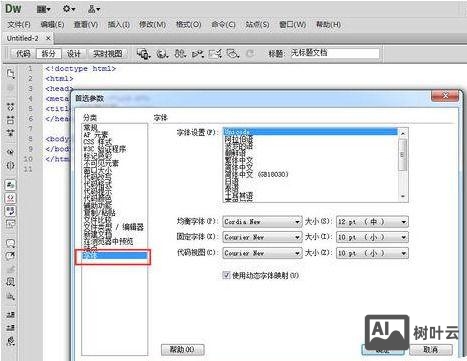Toggle Highlight Invalid Code icon
The width and height of the screenshot is (467, 361).
pyautogui.click(x=10, y=198)
